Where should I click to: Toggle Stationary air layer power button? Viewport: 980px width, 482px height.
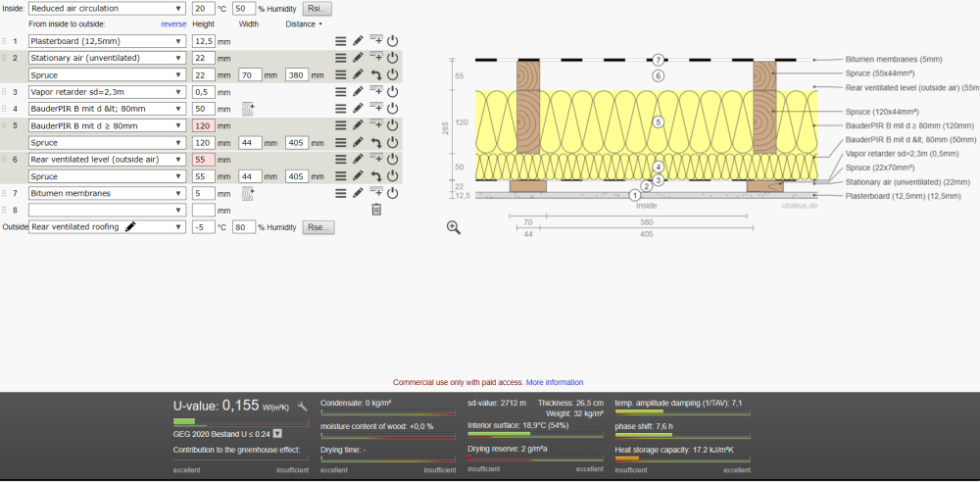[393, 58]
